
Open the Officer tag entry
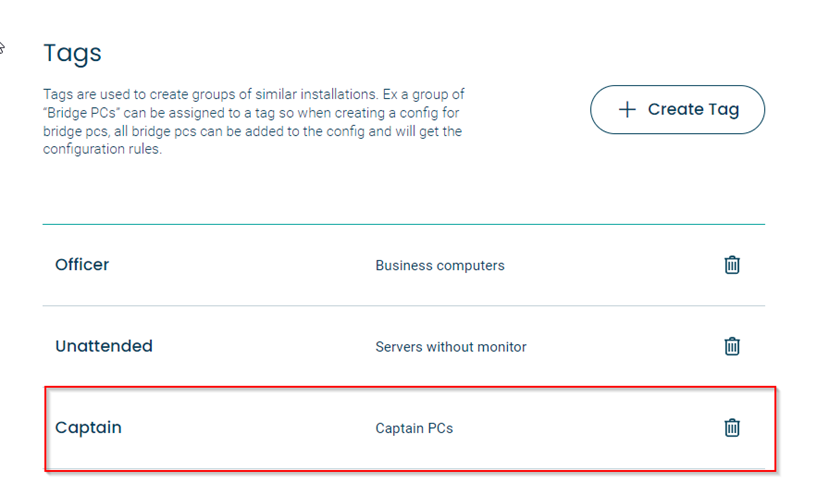pyautogui.click(x=82, y=265)
